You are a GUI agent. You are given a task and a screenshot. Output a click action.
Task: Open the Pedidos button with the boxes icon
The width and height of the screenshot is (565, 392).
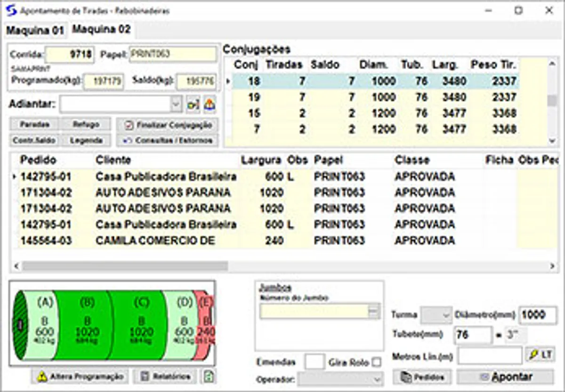pyautogui.click(x=422, y=377)
